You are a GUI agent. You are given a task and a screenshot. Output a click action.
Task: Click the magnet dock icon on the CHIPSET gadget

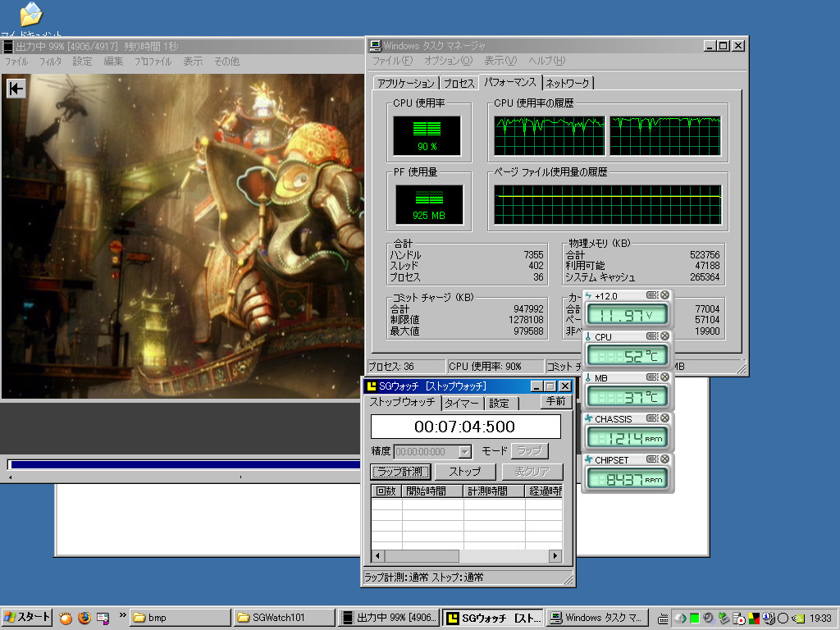[652, 459]
